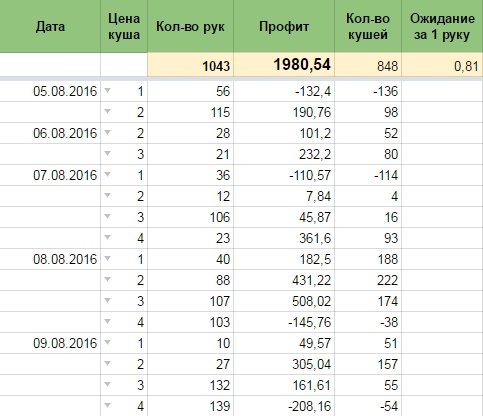
Task: Open price dropdown in row with 115 hands
Action: [x=107, y=111]
